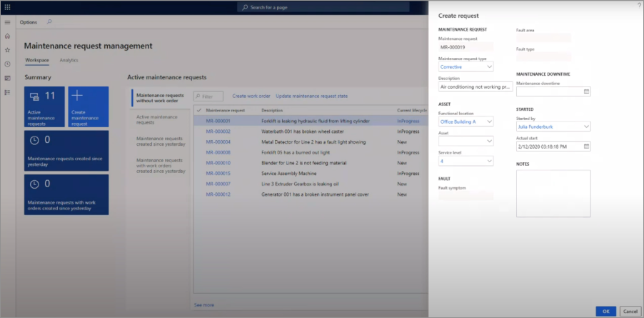This screenshot has height=318, width=644.
Task: Click the See more link
Action: click(204, 305)
